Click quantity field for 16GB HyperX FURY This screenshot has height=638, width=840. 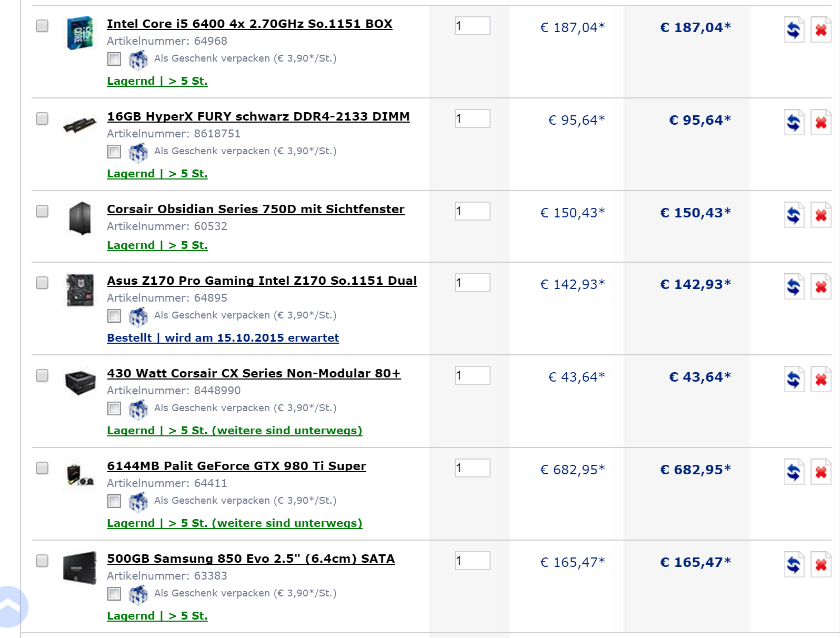(472, 118)
